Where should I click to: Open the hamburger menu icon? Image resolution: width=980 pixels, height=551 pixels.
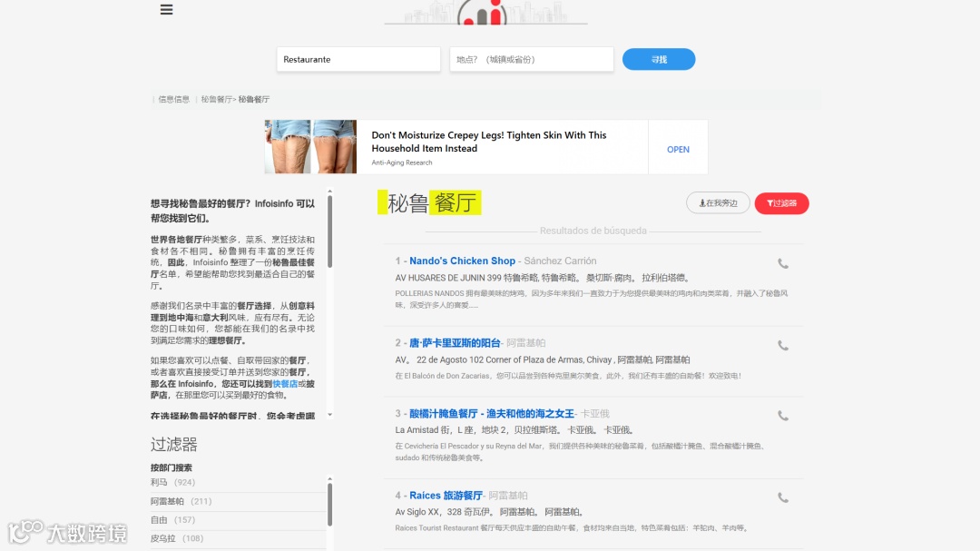point(166,9)
